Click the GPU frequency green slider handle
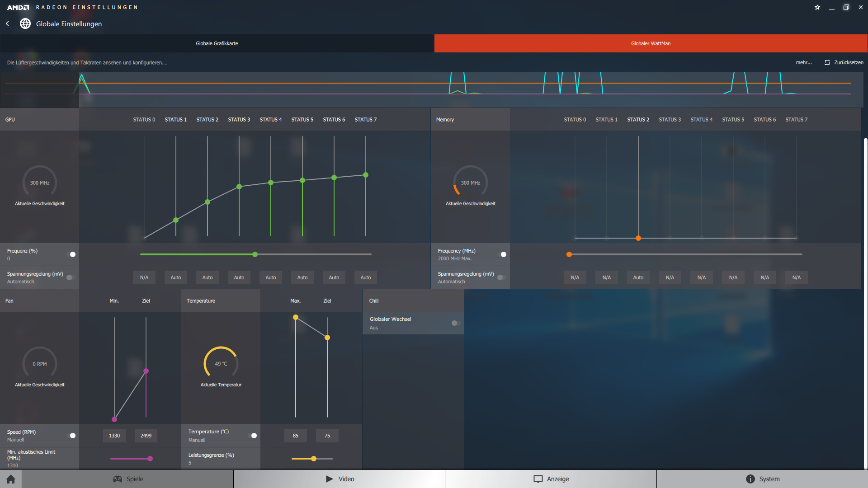Viewport: 868px width, 488px height. (x=255, y=254)
